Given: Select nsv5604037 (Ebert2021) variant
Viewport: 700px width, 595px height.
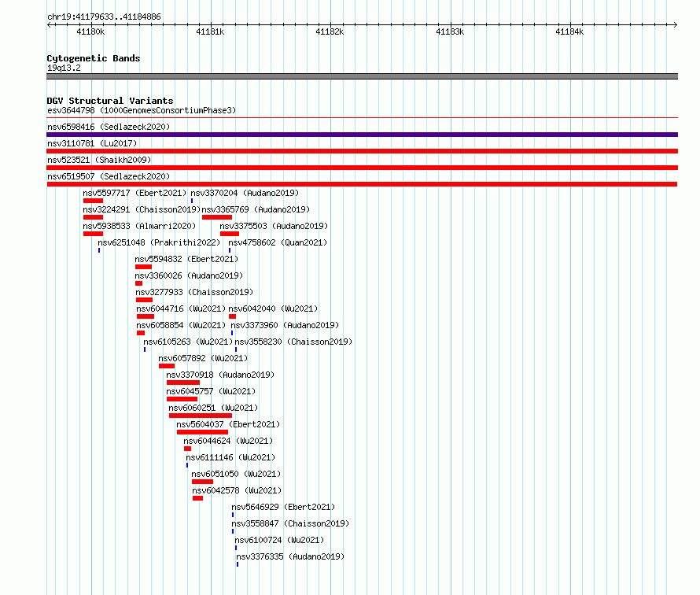Looking at the screenshot, I should click(228, 424).
